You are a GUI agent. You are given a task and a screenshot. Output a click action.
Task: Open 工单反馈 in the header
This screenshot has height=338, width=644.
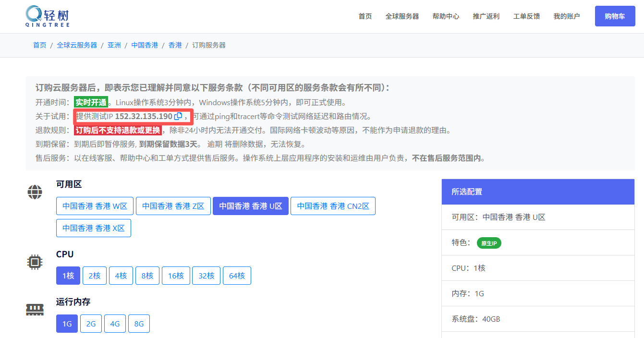tap(526, 16)
